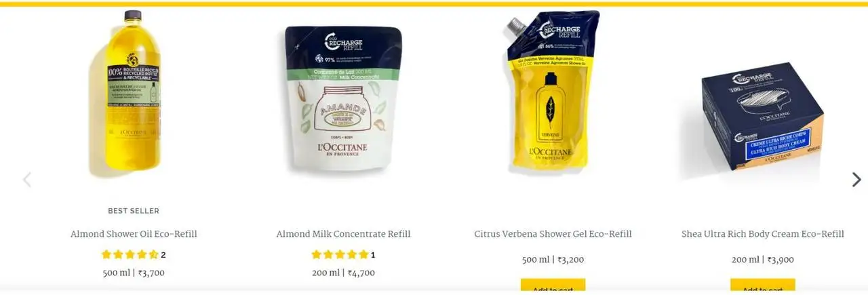The height and width of the screenshot is (295, 868).
Task: Click the star rating for Almond Milk Concentrate
Action: pos(340,255)
